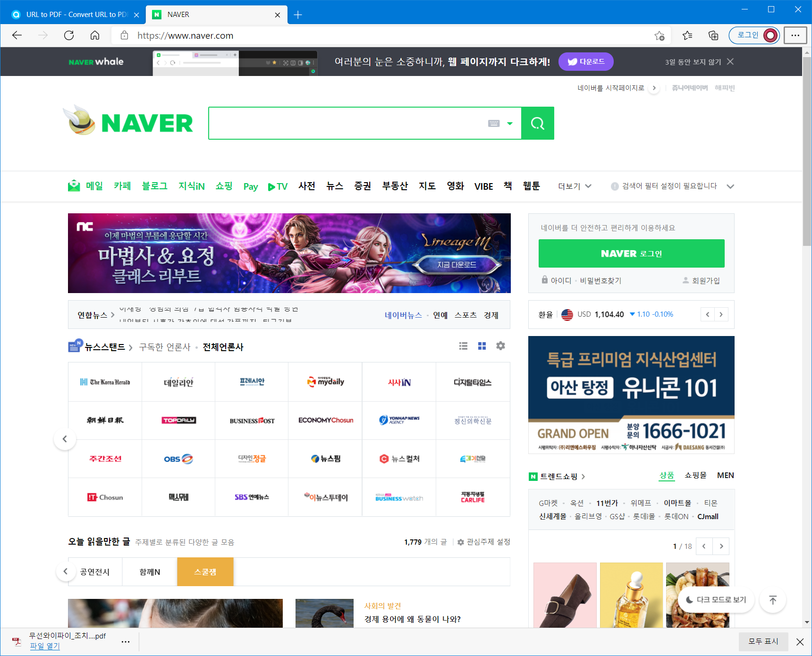Image resolution: width=812 pixels, height=656 pixels.
Task: Show next exchange rate item
Action: [721, 314]
